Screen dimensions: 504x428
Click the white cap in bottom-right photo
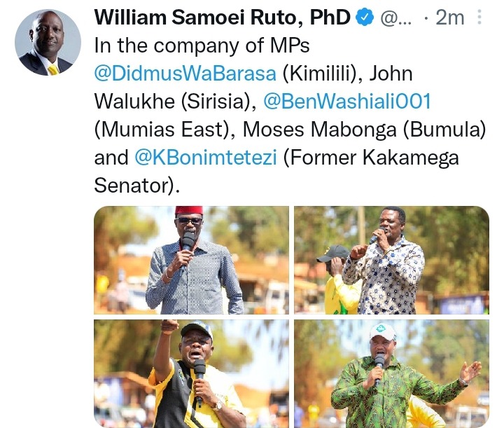382,332
